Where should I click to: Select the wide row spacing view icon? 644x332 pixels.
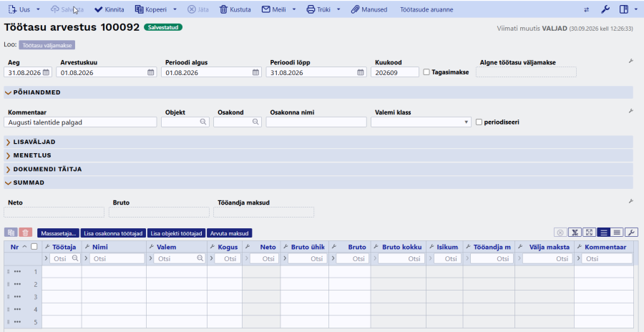pos(603,233)
